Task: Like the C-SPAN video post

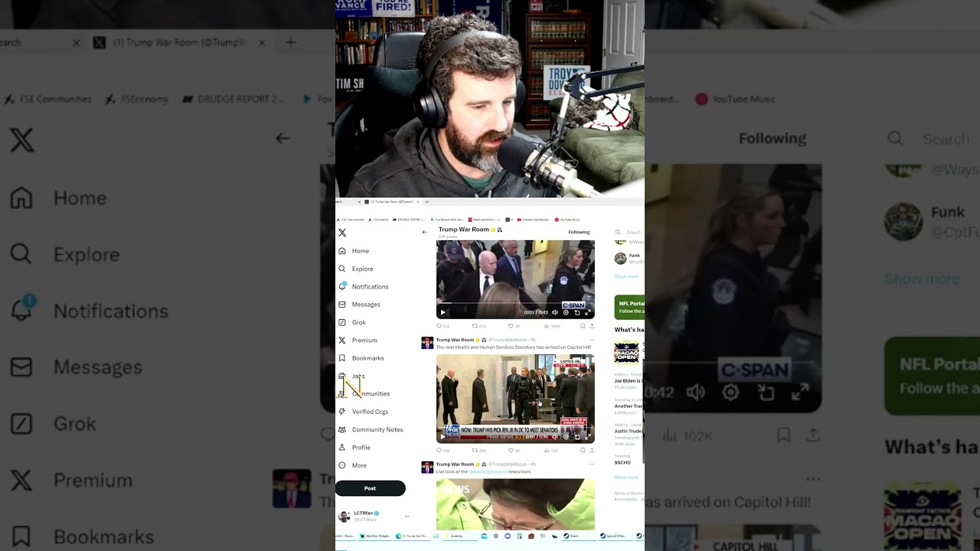Action: click(x=514, y=326)
